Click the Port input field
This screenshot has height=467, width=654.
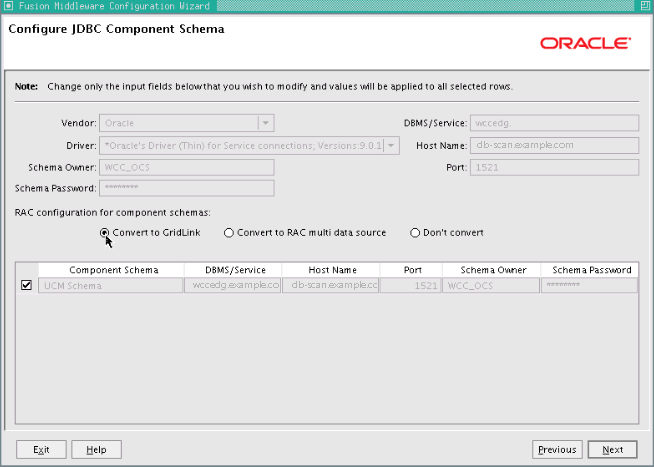coord(554,167)
